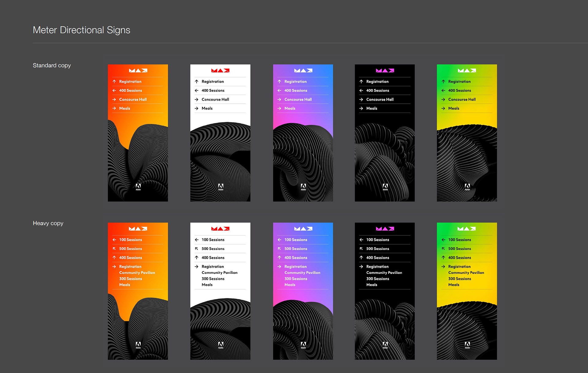Click 'Concourse Hall' text on the orange Standard sign
This screenshot has width=588, height=373.
[133, 99]
